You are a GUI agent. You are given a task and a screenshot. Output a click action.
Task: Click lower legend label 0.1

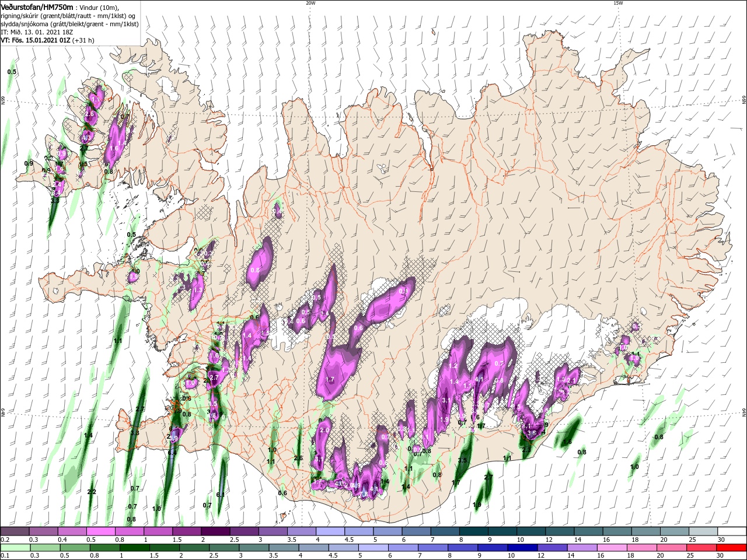click(x=5, y=556)
